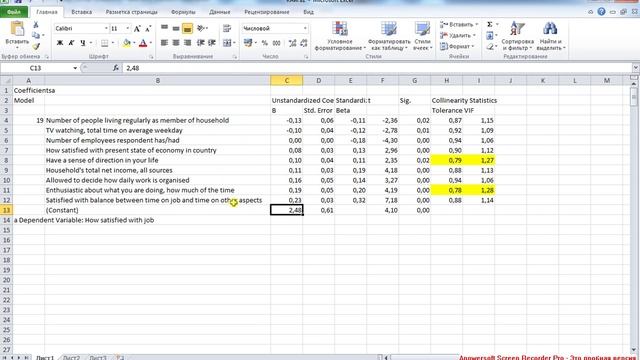Click the Merge and Center icon
This screenshot has height=360, width=640.
(227, 43)
